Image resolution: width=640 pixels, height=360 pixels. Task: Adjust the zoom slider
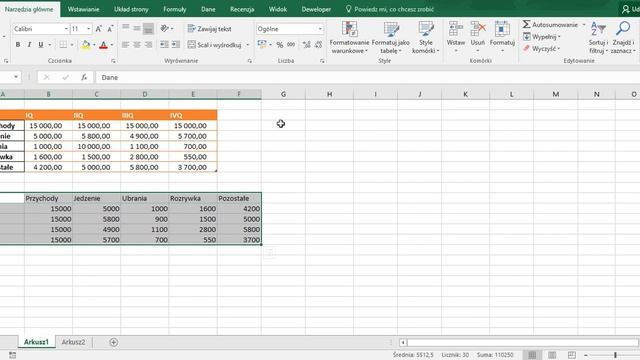point(615,355)
